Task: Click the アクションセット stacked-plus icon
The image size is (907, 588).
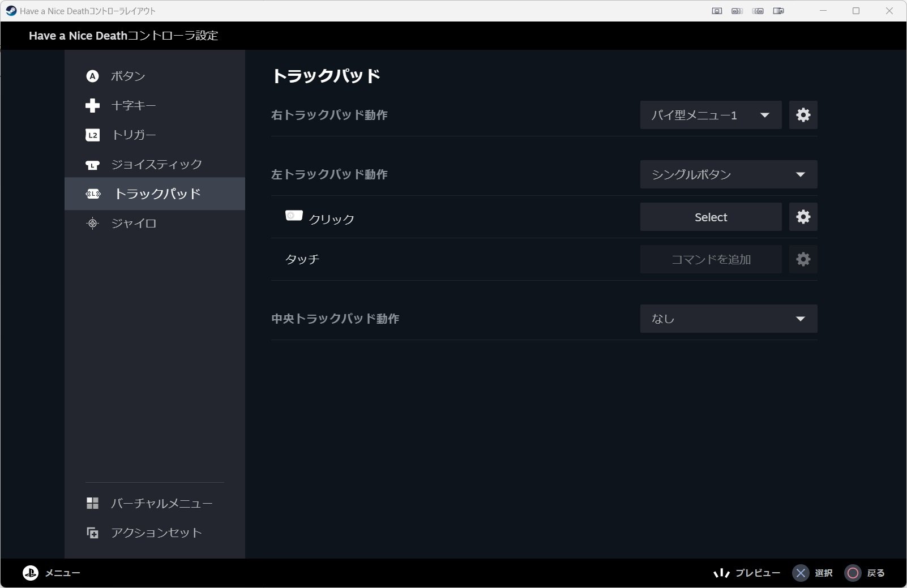Action: (x=92, y=533)
